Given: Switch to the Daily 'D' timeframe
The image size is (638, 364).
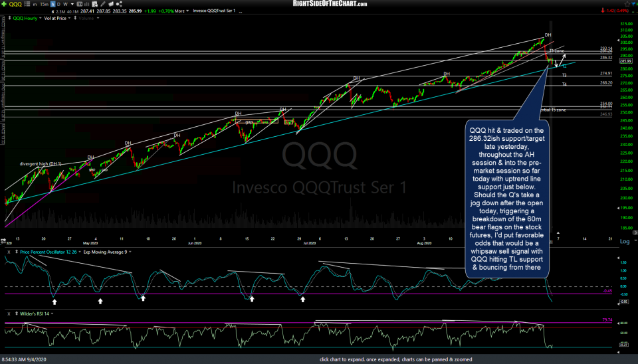Looking at the screenshot, I should pos(58,4).
